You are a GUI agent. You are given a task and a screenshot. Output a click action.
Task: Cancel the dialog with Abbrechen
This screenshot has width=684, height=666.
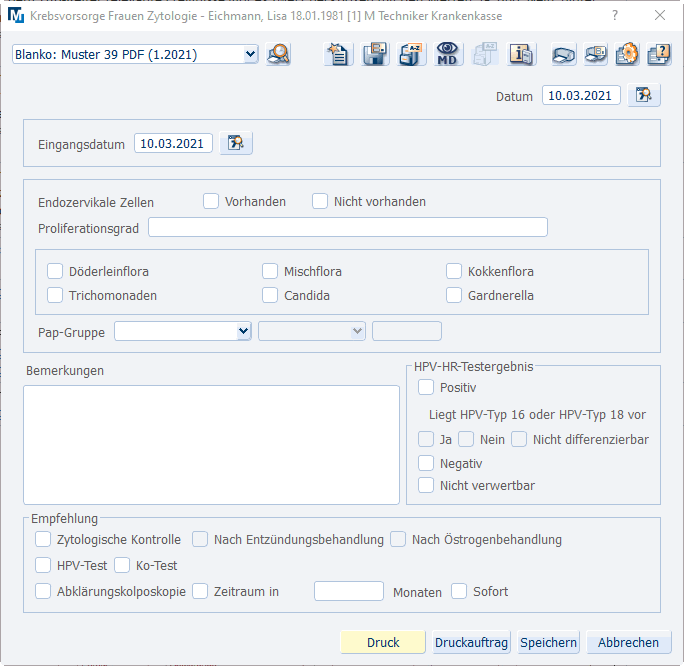coord(628,642)
